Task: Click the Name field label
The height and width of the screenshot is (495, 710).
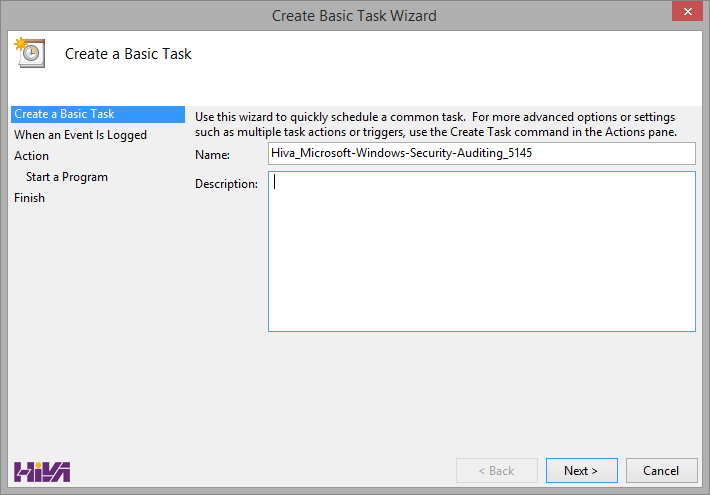Action: point(212,155)
